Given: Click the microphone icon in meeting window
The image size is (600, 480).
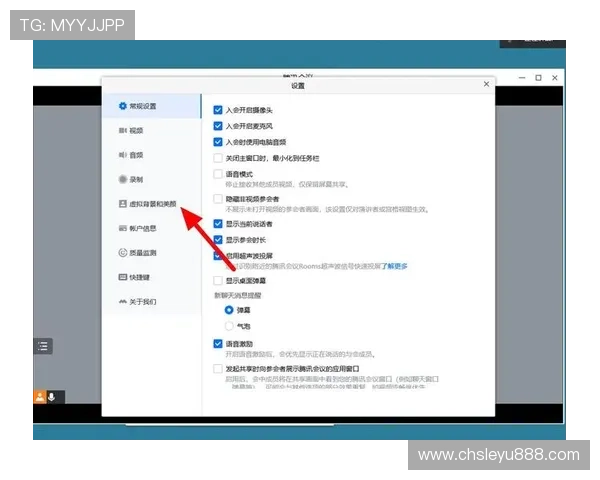Looking at the screenshot, I should (x=52, y=397).
